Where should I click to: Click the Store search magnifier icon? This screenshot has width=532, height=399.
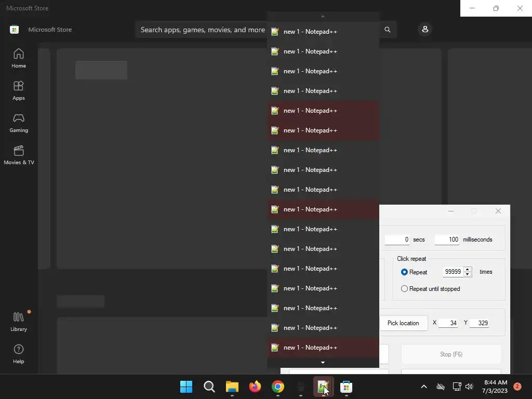click(388, 30)
